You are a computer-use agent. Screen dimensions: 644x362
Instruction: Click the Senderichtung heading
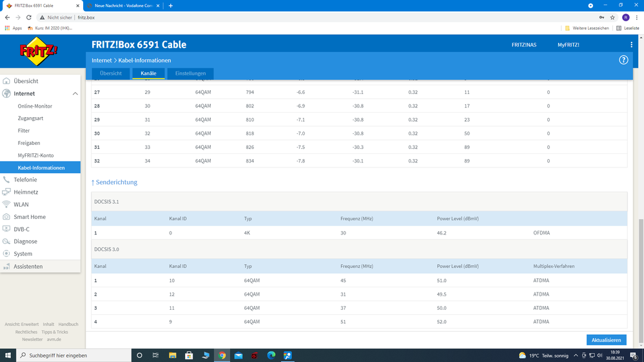[x=114, y=182]
